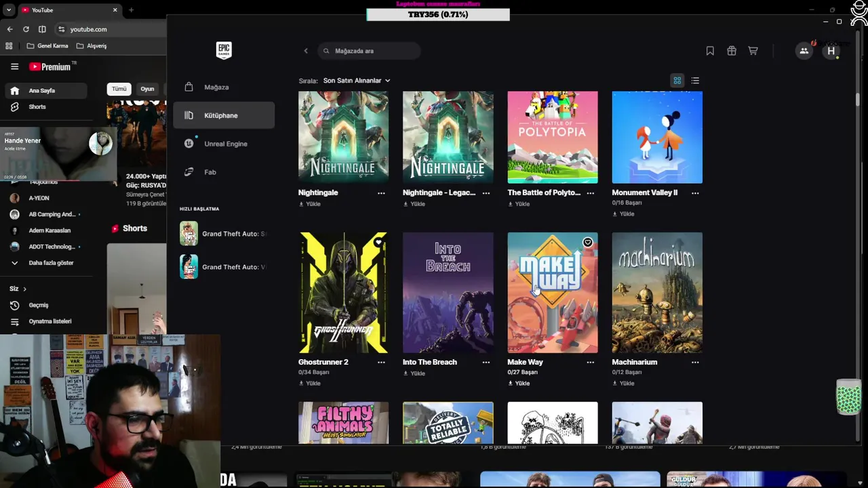Open the H profile avatar menu
This screenshot has width=868, height=488.
click(831, 51)
